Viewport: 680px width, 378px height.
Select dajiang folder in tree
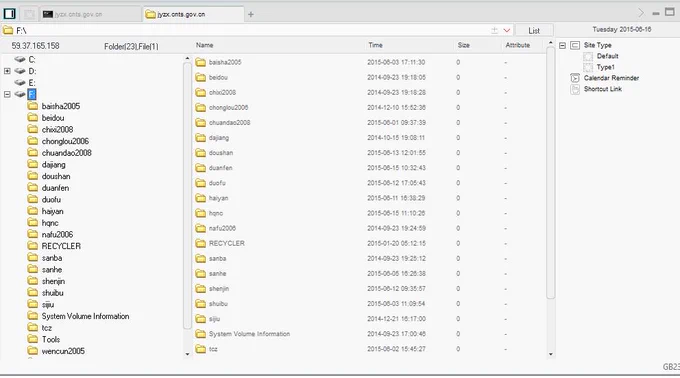point(53,165)
